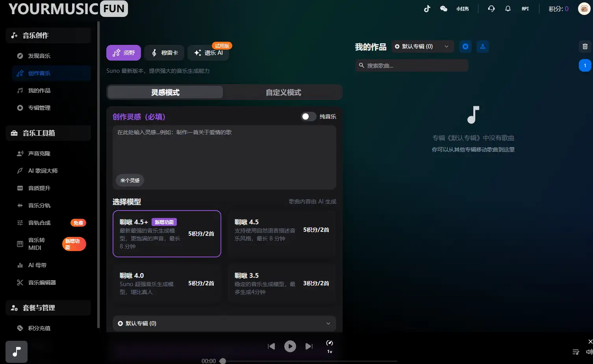Select the 啁啾 4.5+ model
The width and height of the screenshot is (593, 364).
pos(167,234)
